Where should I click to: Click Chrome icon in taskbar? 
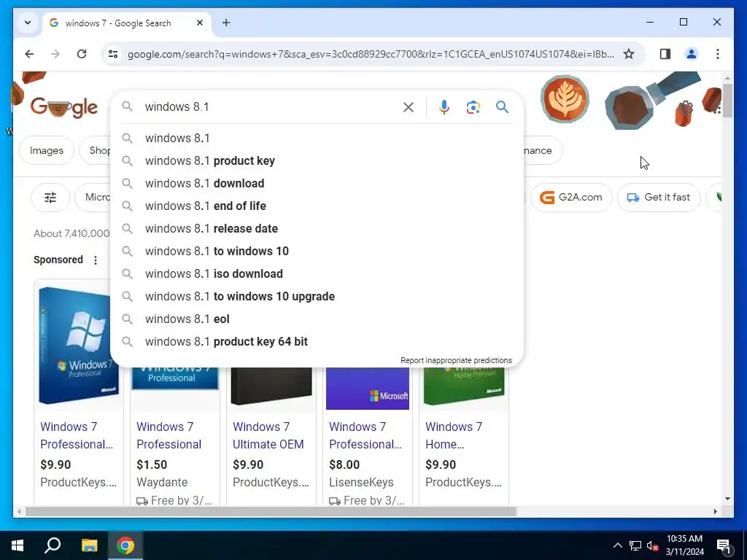125,545
